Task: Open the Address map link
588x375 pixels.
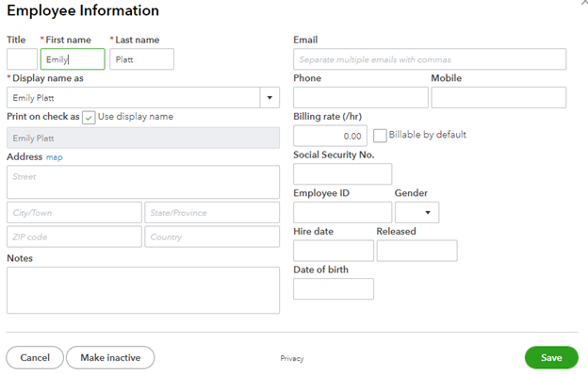Action: [55, 157]
